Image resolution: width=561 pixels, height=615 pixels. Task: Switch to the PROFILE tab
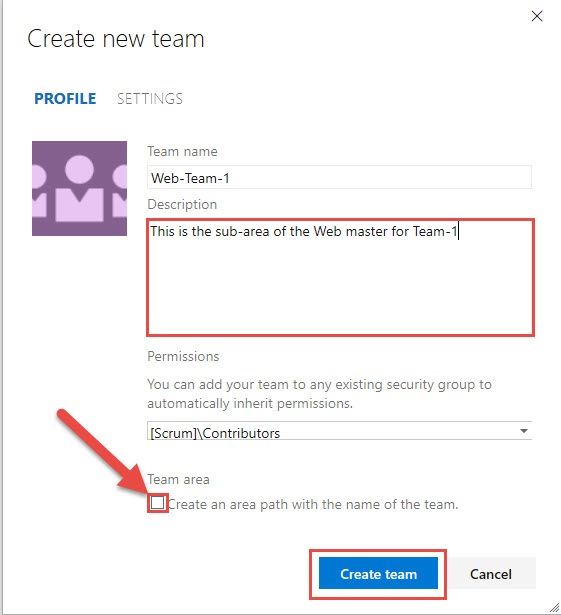pos(65,98)
